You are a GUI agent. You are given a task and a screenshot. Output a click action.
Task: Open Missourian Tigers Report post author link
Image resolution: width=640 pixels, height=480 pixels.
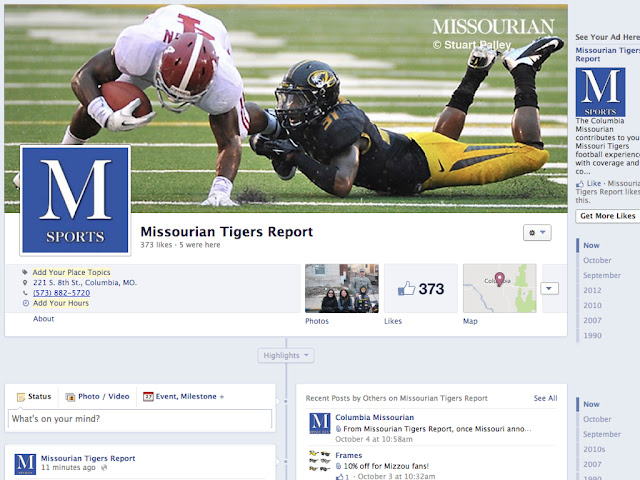point(88,458)
